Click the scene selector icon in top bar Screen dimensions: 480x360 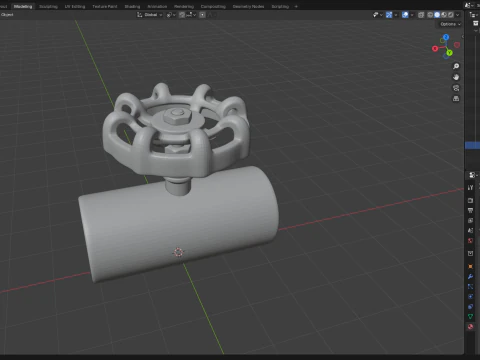coord(468,6)
